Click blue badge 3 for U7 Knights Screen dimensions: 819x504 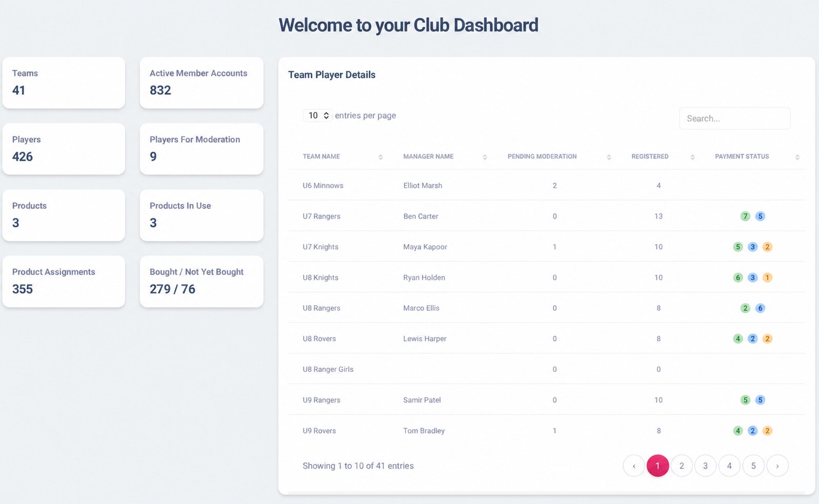[753, 247]
